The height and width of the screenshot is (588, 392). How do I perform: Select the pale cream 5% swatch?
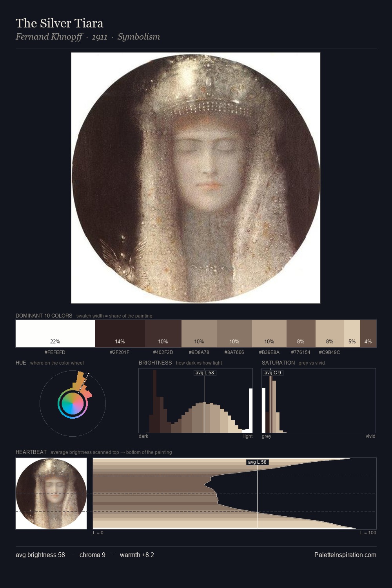352,334
